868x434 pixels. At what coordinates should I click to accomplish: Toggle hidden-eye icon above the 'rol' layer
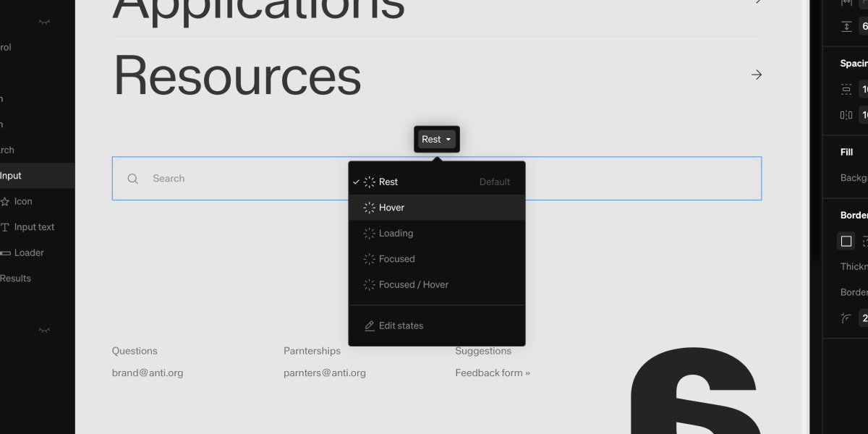click(44, 22)
